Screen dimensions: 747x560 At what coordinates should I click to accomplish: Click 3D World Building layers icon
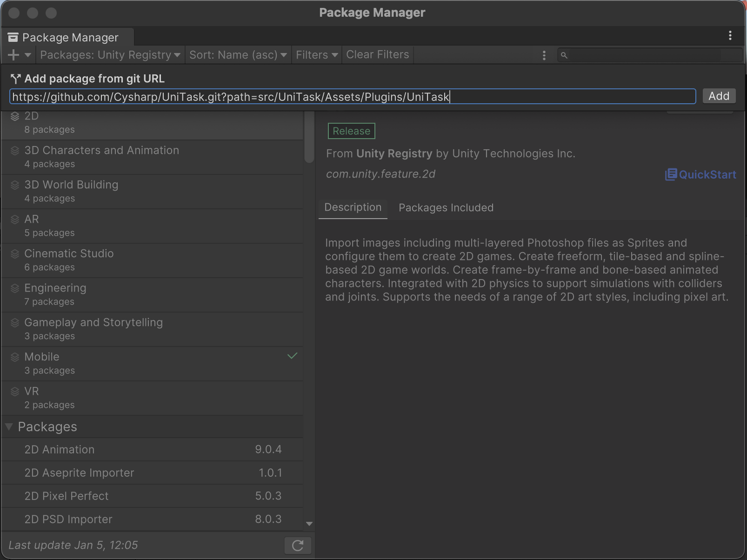pos(15,185)
